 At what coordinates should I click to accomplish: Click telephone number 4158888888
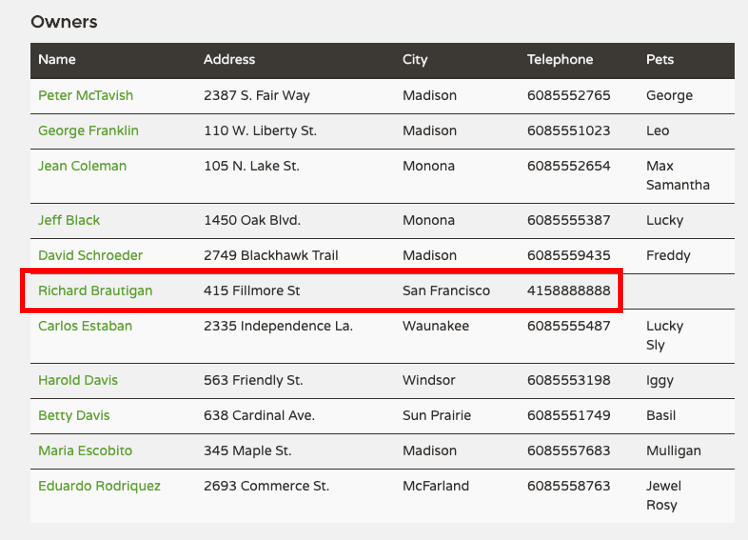pyautogui.click(x=568, y=291)
